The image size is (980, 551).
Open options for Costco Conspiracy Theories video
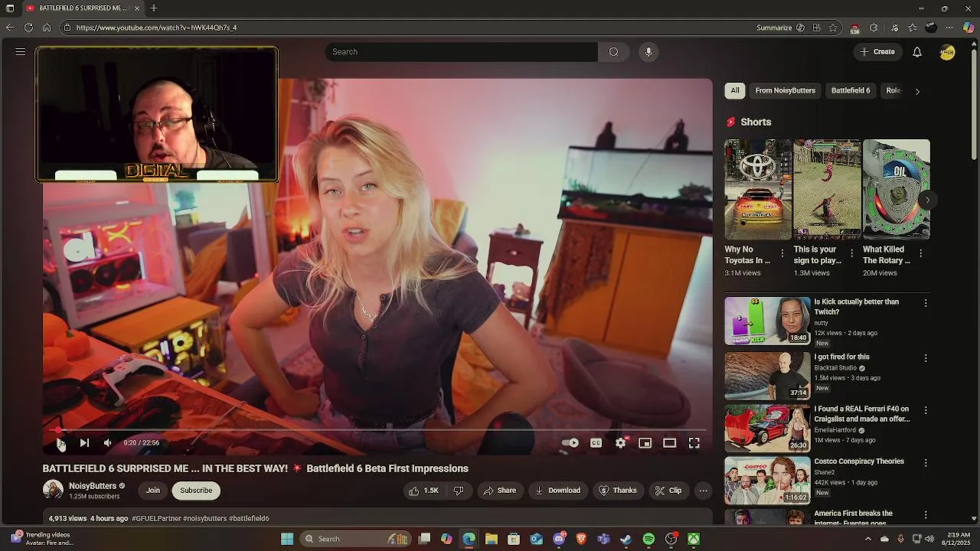[926, 463]
